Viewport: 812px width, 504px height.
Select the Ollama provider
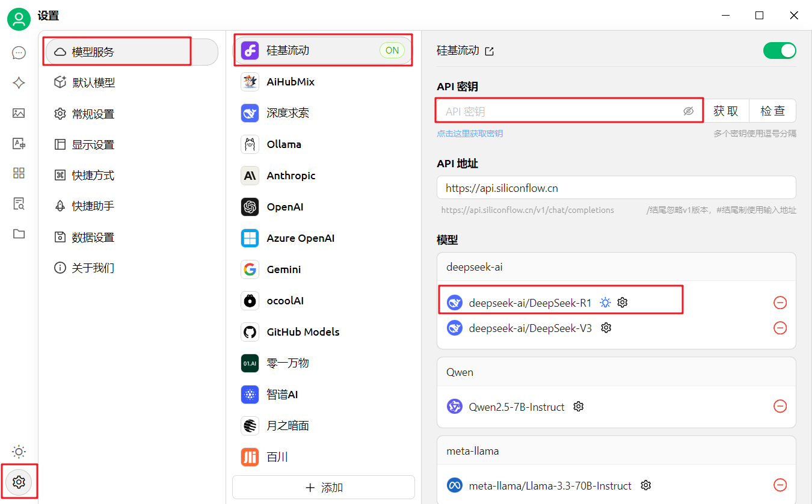(x=324, y=144)
